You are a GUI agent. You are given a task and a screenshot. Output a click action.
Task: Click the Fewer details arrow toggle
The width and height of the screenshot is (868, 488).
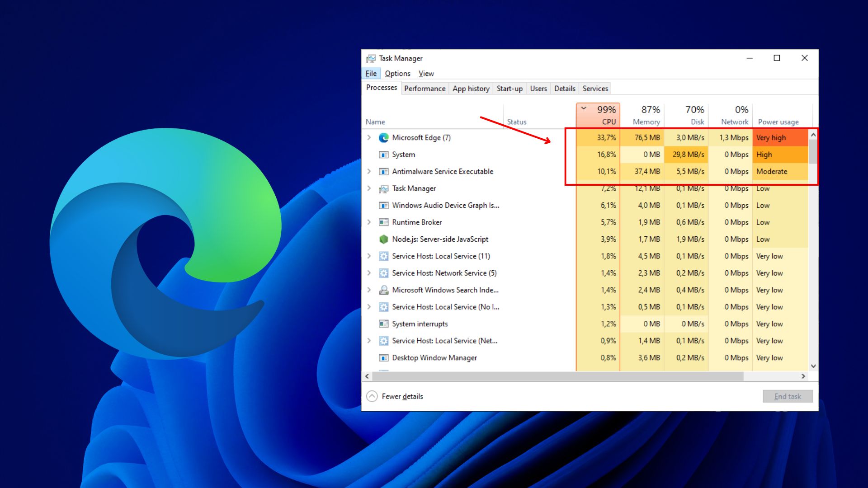tap(372, 396)
